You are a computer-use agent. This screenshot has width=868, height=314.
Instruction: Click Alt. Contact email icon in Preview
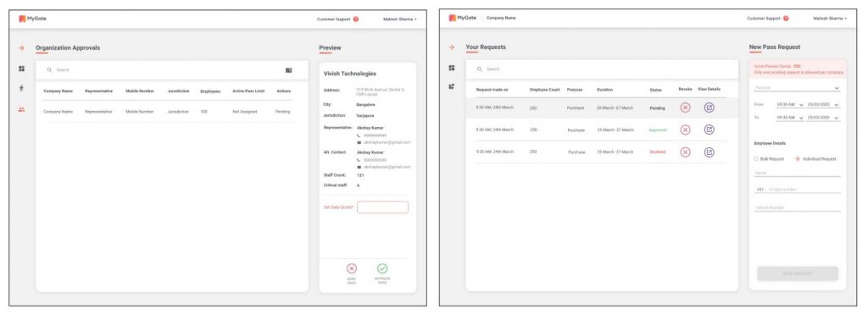(359, 167)
